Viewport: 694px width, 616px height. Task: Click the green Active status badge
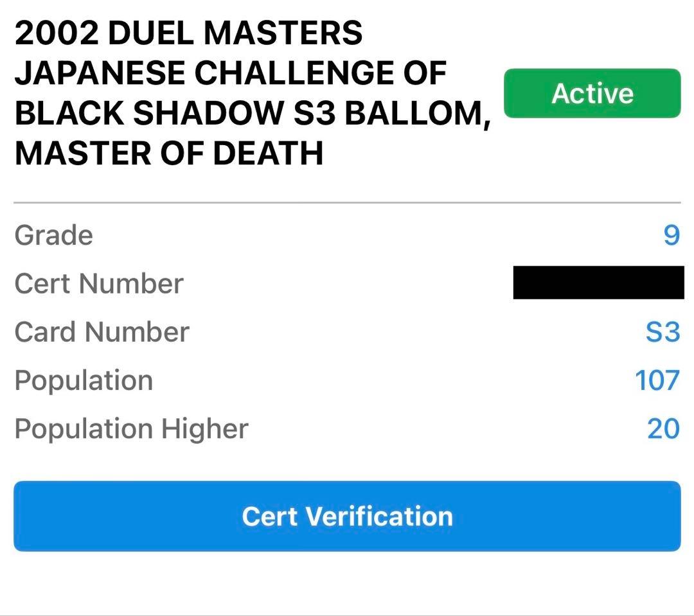[x=592, y=93]
